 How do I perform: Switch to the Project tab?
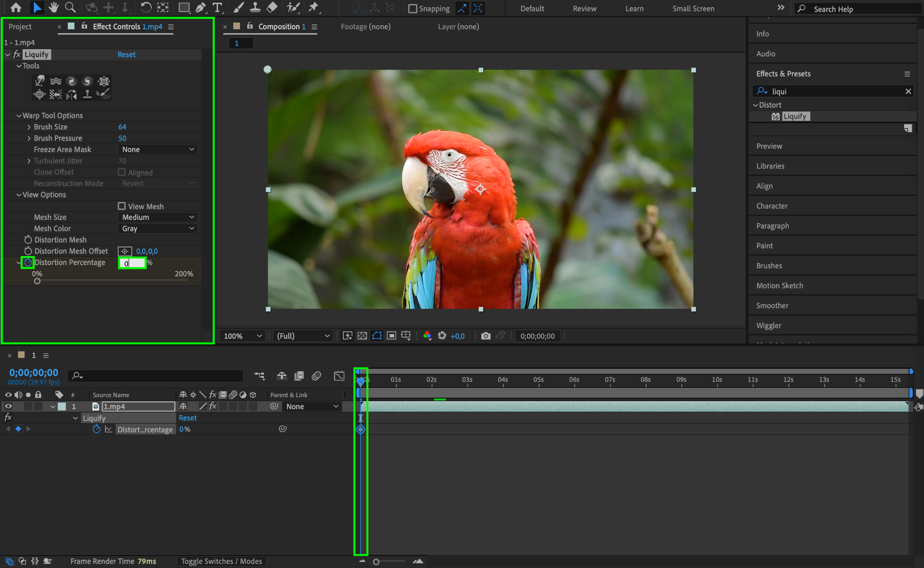(20, 27)
